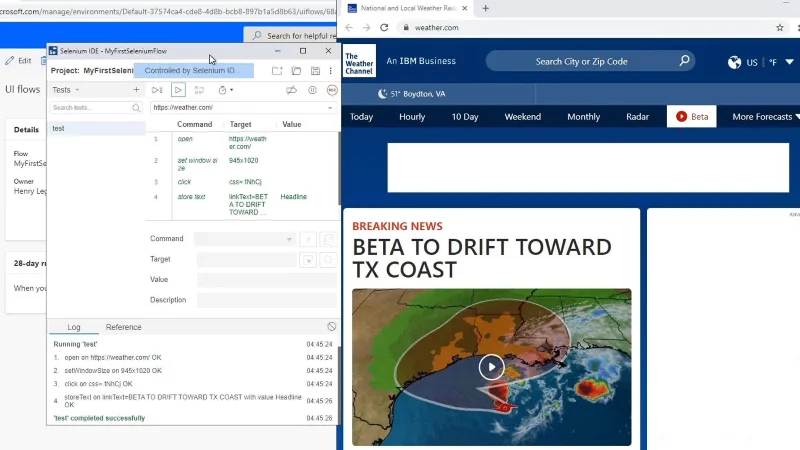Select the 'set window size' command row
The width and height of the screenshot is (800, 450).
[x=242, y=164]
